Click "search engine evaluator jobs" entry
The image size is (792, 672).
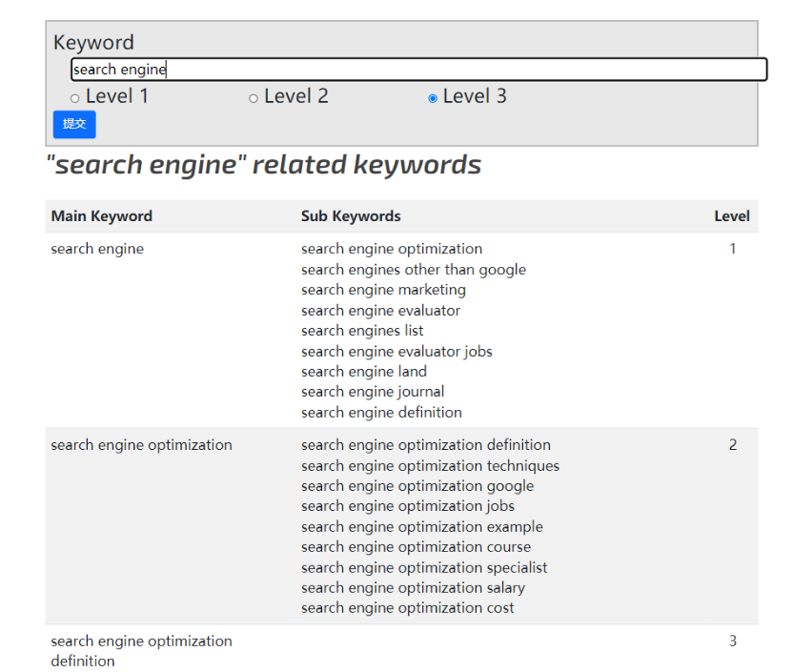pos(396,352)
